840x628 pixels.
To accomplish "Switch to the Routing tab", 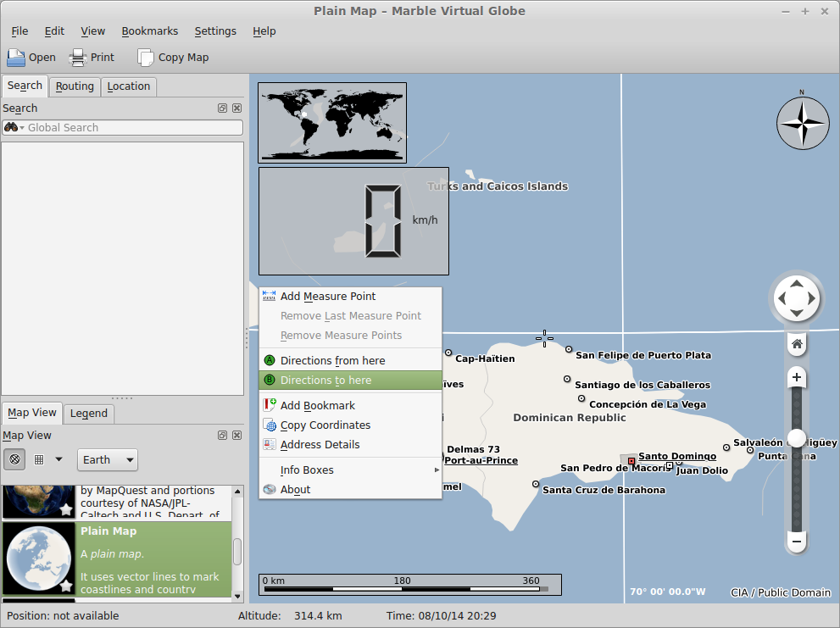I will 75,86.
